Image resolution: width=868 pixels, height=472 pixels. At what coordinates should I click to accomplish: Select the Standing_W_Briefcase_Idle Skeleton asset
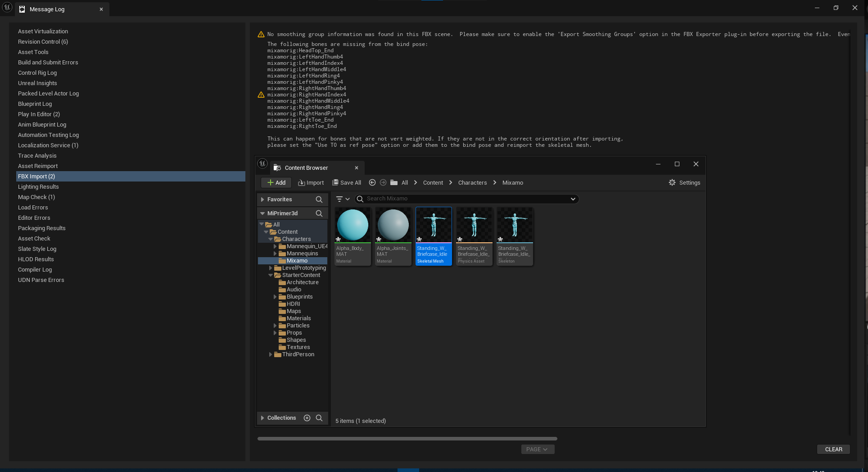coord(515,236)
